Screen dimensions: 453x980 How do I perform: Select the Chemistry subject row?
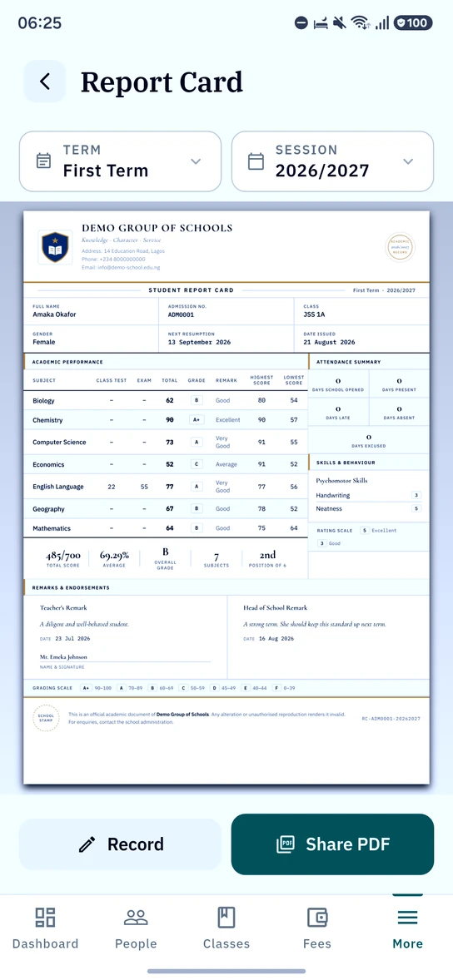point(166,420)
